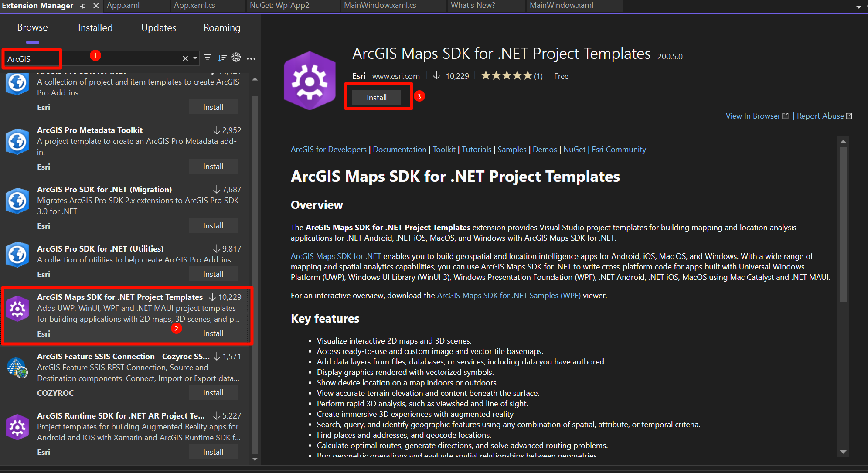
Task: Click the five-star rating in details
Action: point(507,76)
